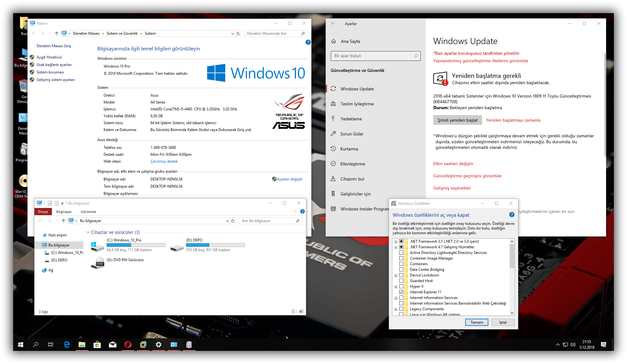Confirm with Tamam in Windows Özellikleri
627x364 pixels.
[477, 322]
